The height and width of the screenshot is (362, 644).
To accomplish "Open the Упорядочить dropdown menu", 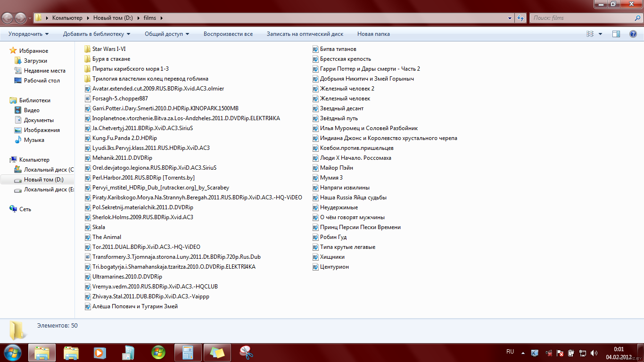I will click(x=28, y=34).
